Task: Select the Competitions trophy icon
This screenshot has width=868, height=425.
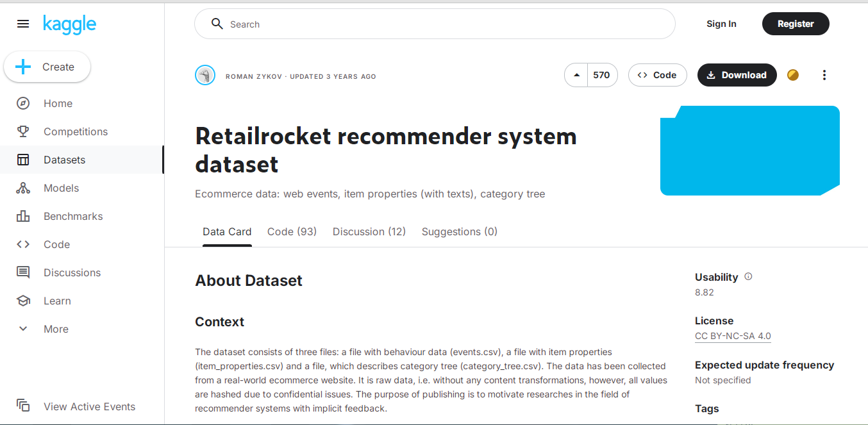Action: tap(23, 131)
